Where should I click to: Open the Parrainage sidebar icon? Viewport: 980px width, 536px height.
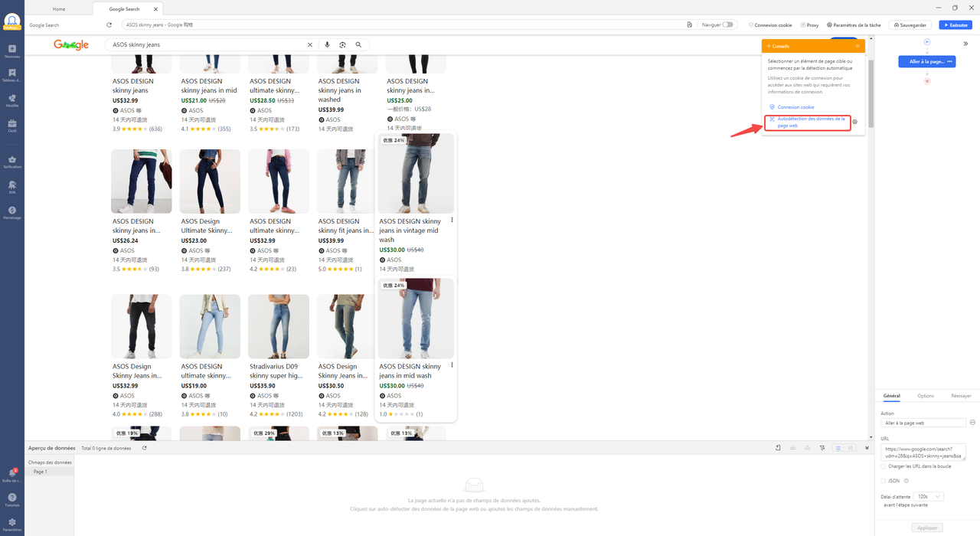point(12,210)
